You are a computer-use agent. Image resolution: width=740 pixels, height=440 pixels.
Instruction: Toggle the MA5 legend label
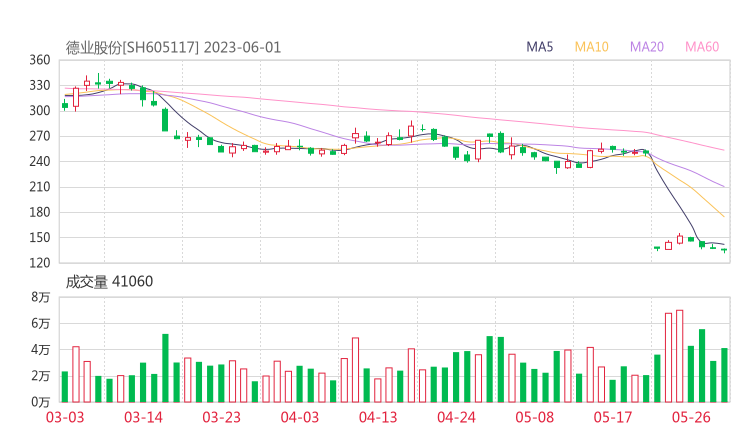point(539,47)
